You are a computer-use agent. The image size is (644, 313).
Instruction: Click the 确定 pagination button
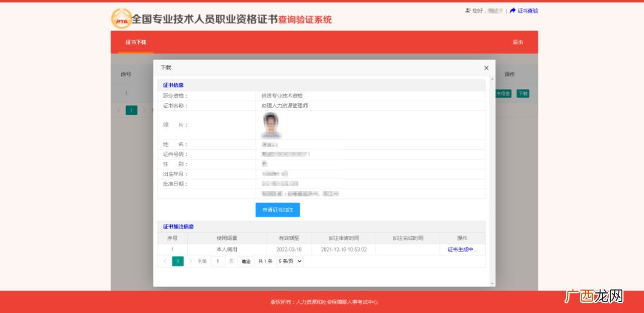pyautogui.click(x=245, y=261)
